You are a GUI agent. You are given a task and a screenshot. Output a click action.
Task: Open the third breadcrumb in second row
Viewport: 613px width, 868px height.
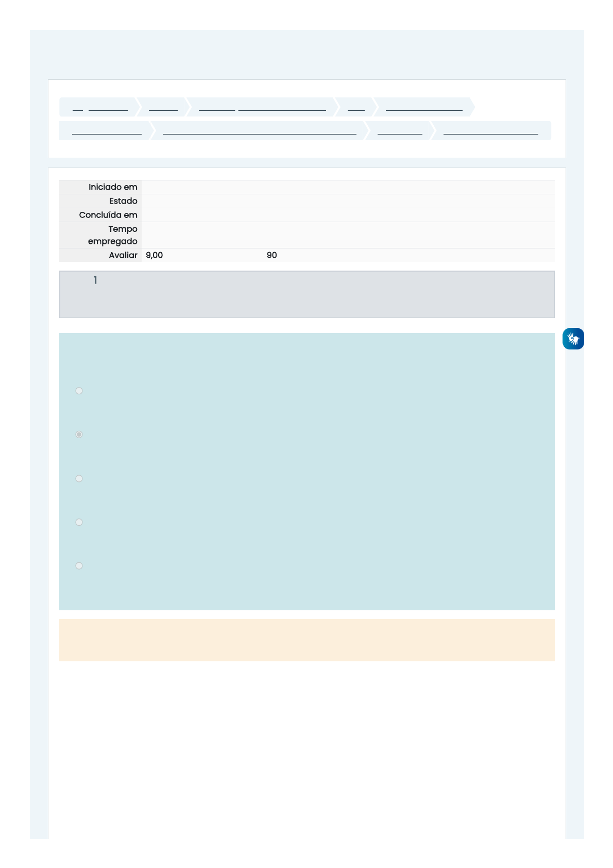(x=400, y=130)
